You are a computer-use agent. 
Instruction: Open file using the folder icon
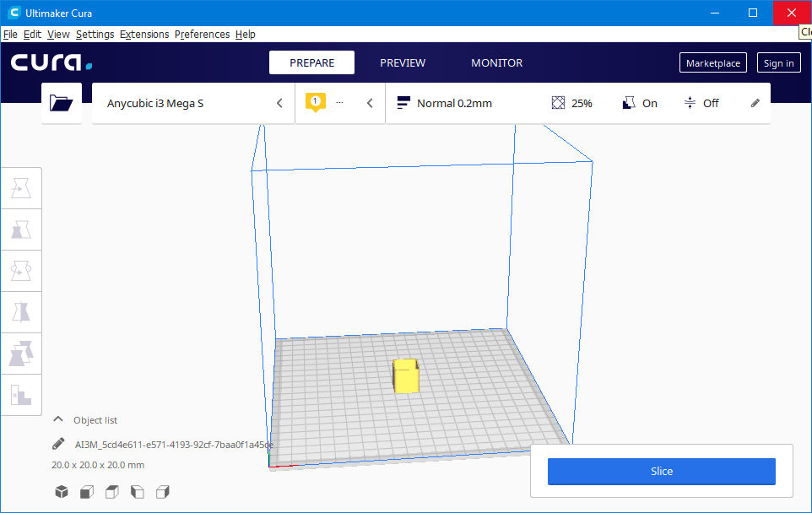tap(61, 103)
